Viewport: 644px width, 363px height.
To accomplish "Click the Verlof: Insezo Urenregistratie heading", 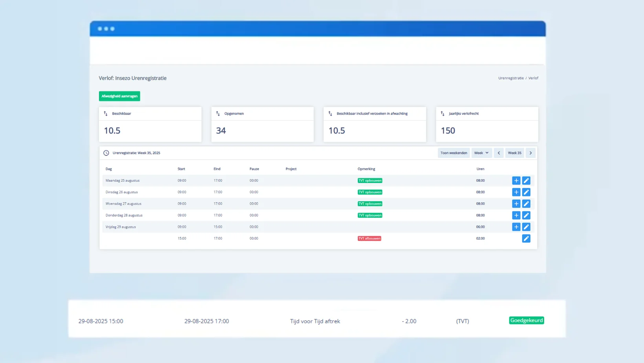I will (133, 78).
